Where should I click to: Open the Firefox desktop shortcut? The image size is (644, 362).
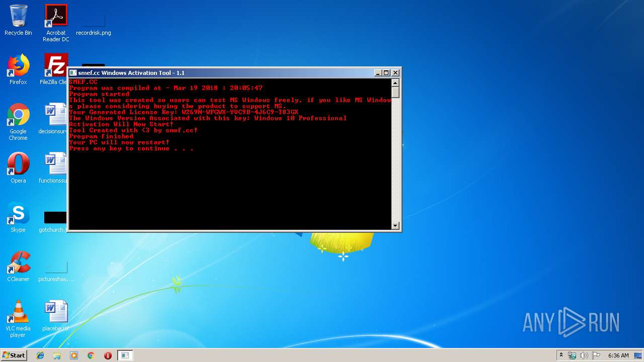[x=18, y=69]
